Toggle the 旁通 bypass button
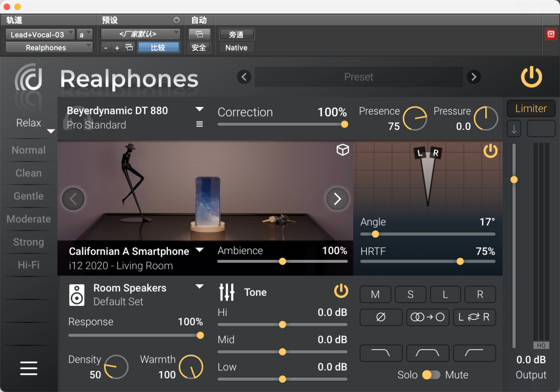Viewport: 560px width, 392px height. pos(237,34)
